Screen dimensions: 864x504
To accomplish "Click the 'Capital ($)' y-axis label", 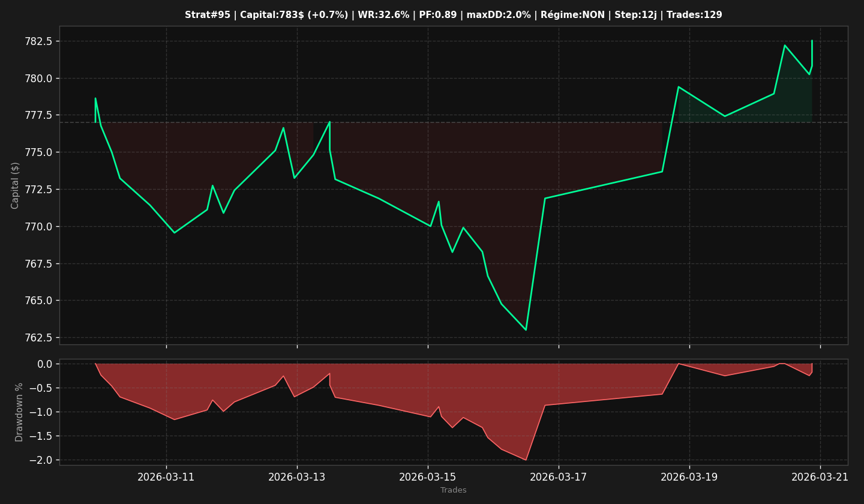I will 16,185.
